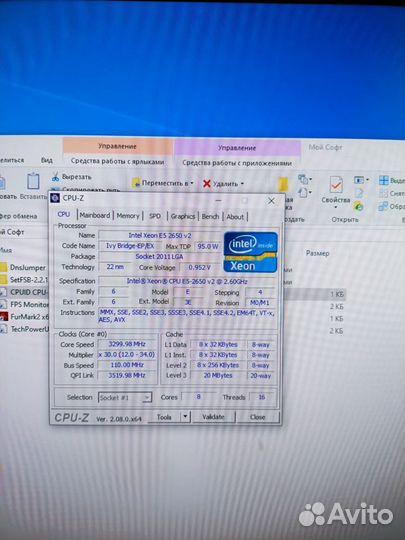Click the Select all (Выделить) grid icon
405x540 pixels.
[x=384, y=180]
